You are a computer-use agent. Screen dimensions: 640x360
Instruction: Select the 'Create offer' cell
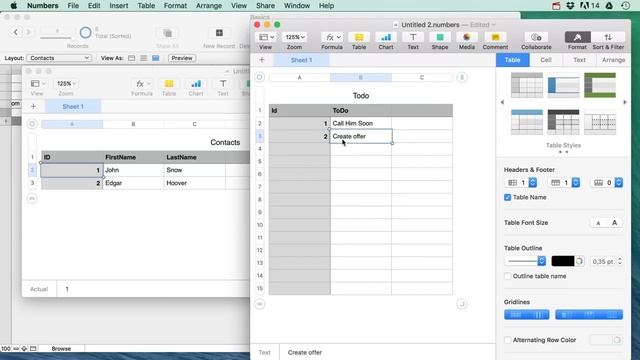[x=361, y=136]
